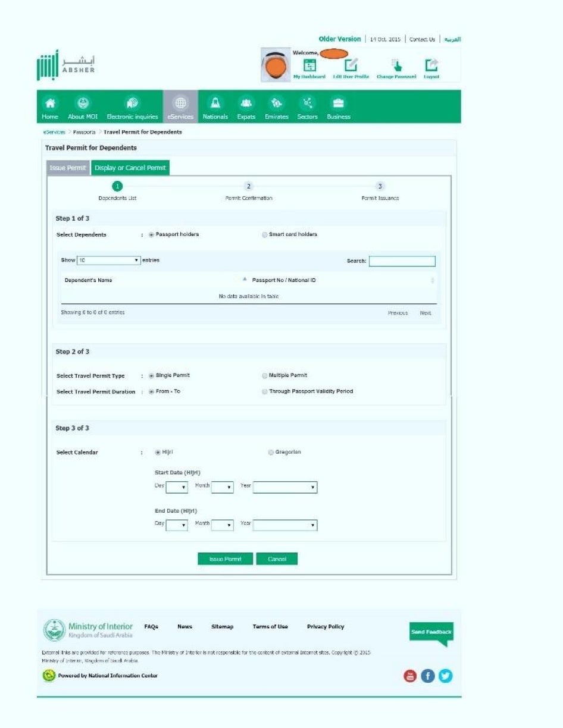Open the Twitter social icon in footer
The image size is (563, 728).
pos(445,676)
